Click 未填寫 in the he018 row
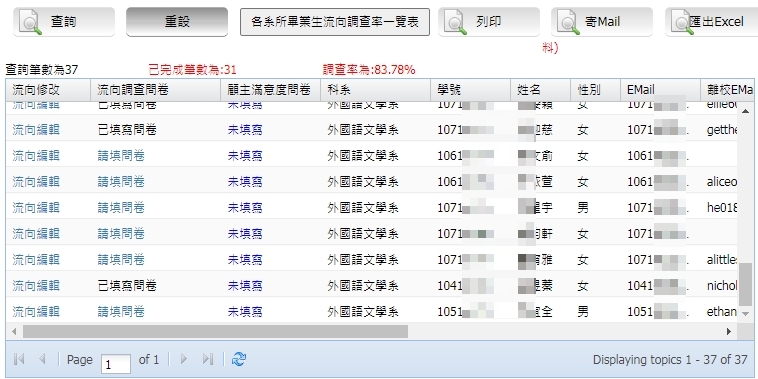This screenshot has width=758, height=379. (x=245, y=208)
